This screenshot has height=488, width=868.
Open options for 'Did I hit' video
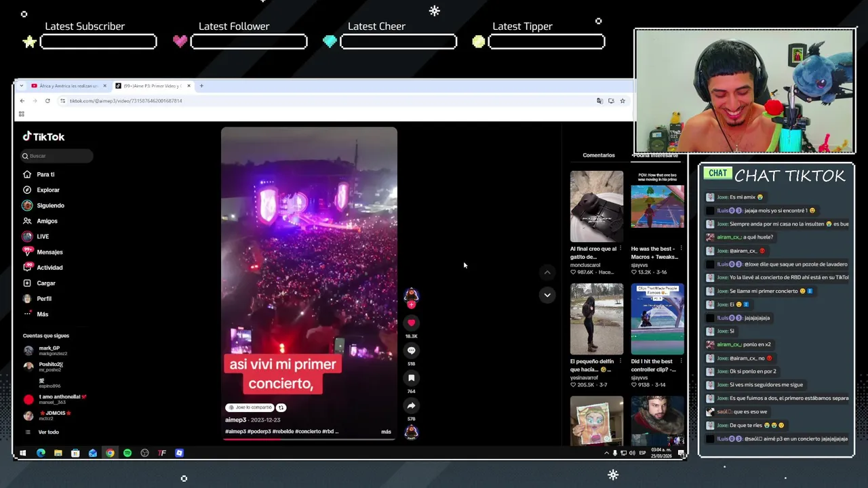[x=681, y=362]
